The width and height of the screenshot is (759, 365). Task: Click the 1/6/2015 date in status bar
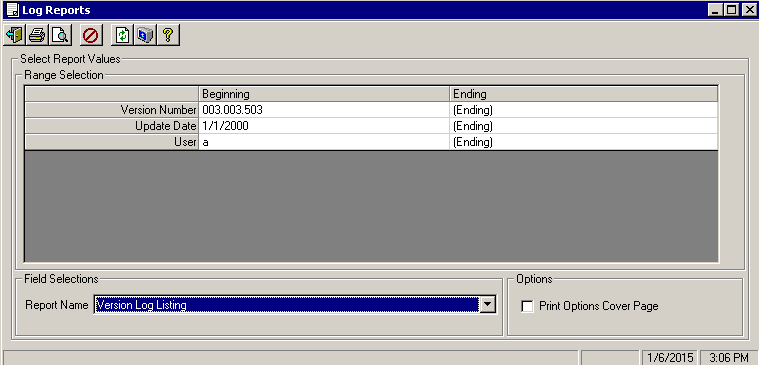click(x=670, y=358)
